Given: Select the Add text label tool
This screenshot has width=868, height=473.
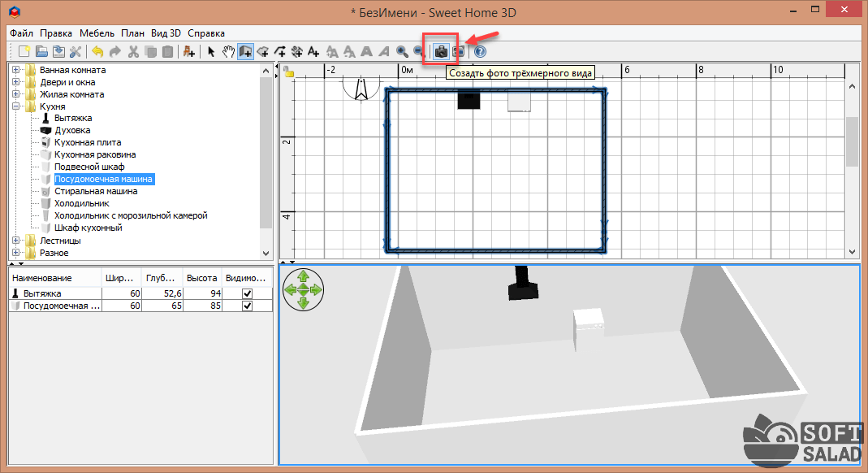Looking at the screenshot, I should pyautogui.click(x=313, y=51).
